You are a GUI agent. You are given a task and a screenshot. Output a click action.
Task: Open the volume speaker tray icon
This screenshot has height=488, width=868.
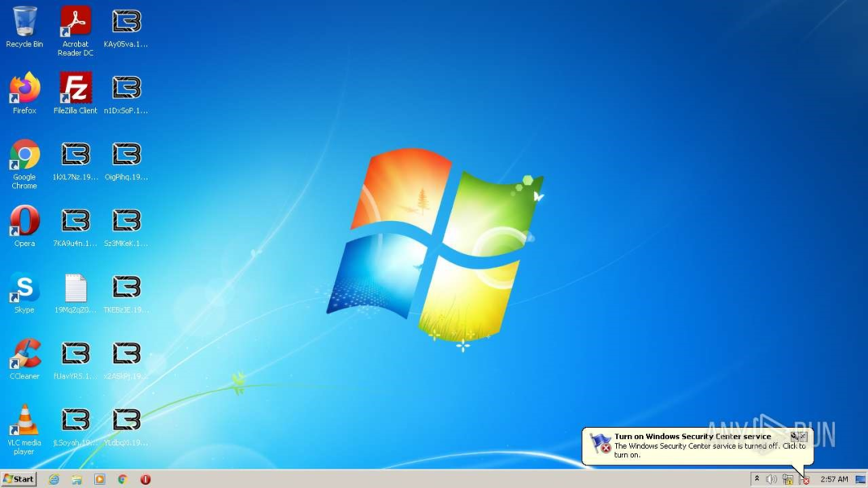tap(771, 479)
